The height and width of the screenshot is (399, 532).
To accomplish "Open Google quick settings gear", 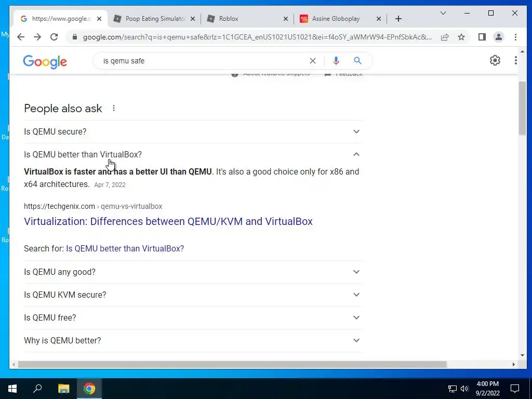I will (495, 60).
